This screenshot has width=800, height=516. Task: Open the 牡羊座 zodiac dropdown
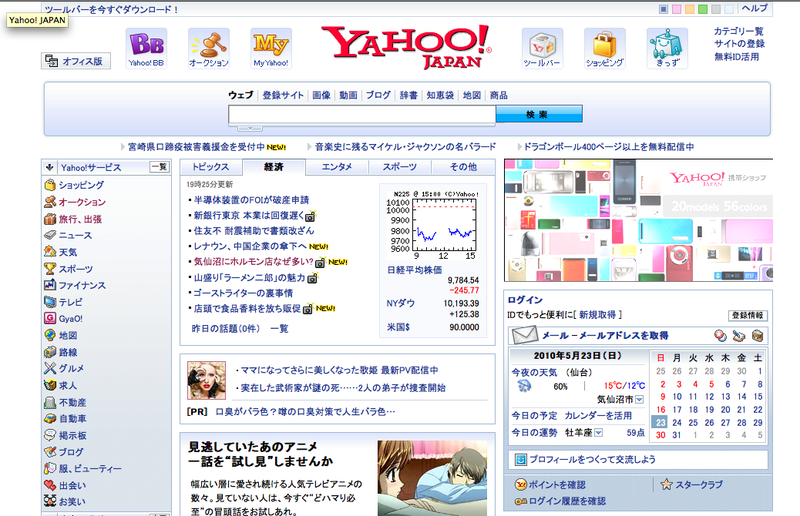click(x=598, y=433)
